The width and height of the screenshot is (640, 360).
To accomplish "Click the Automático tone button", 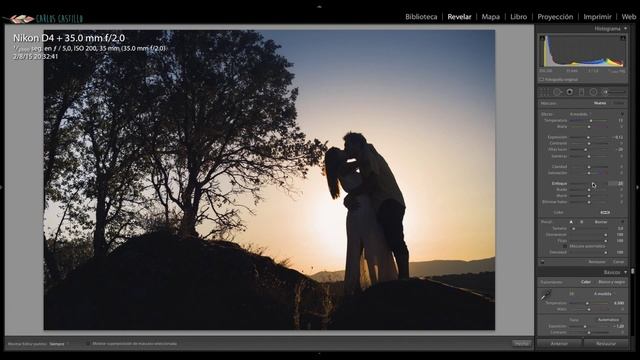I will 608,320.
